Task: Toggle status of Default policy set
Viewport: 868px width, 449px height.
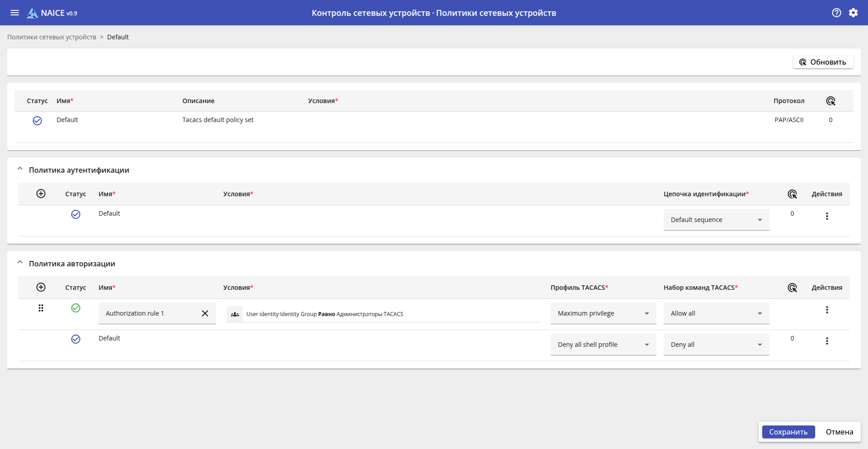Action: pyautogui.click(x=37, y=120)
